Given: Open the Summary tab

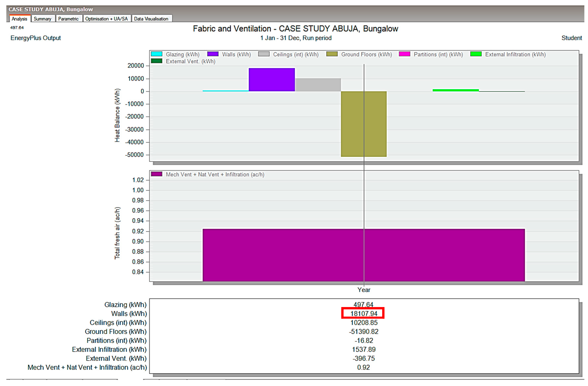Looking at the screenshot, I should tap(42, 19).
